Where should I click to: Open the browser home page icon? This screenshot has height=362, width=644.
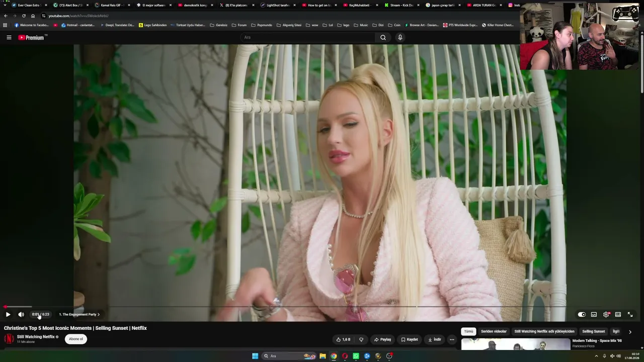click(33, 16)
